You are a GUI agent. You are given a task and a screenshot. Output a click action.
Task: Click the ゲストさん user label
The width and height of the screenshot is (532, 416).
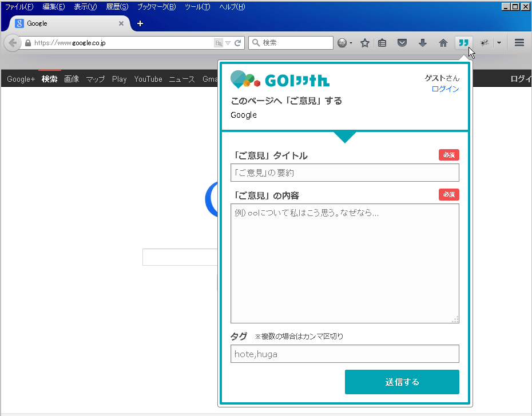tap(442, 78)
